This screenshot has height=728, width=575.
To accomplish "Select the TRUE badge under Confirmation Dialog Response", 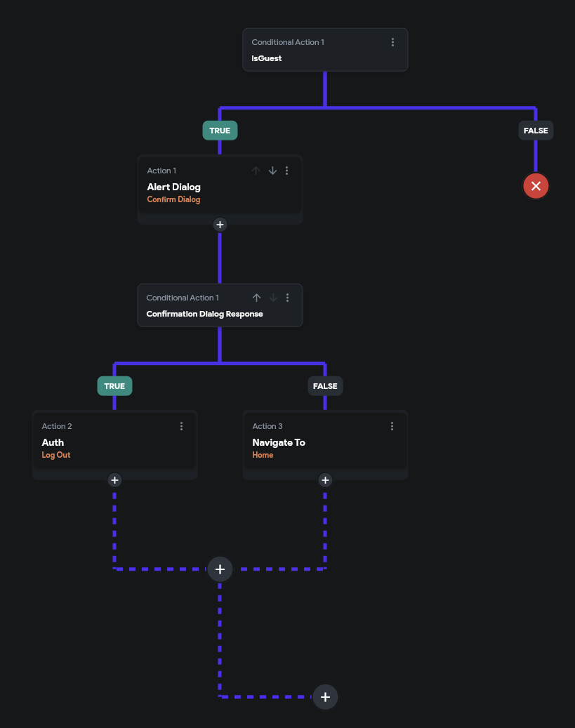I will [x=114, y=386].
